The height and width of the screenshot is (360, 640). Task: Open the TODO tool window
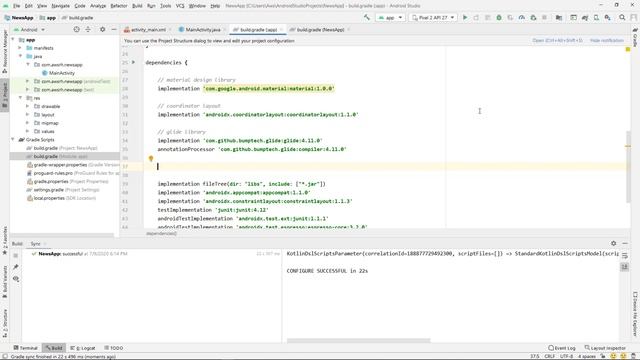[x=113, y=348]
